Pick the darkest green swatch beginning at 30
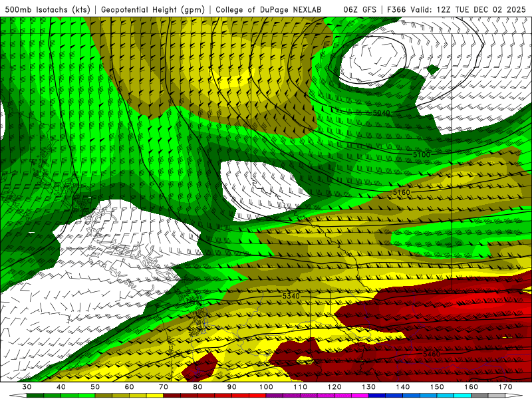Viewport: 532px width, 399px height. pyautogui.click(x=35, y=396)
